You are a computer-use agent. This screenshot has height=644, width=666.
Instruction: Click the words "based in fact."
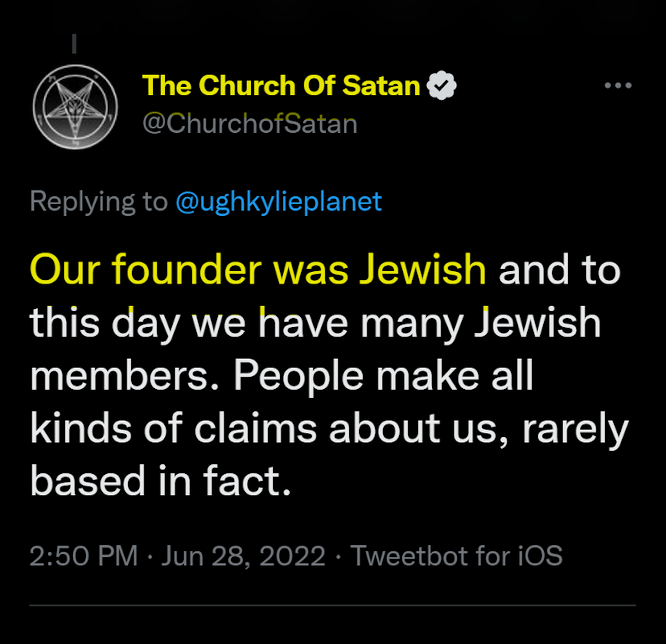[160, 480]
